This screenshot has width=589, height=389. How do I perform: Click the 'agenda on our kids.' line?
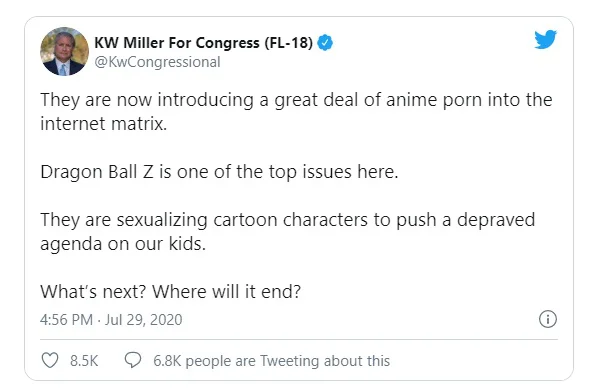(123, 244)
